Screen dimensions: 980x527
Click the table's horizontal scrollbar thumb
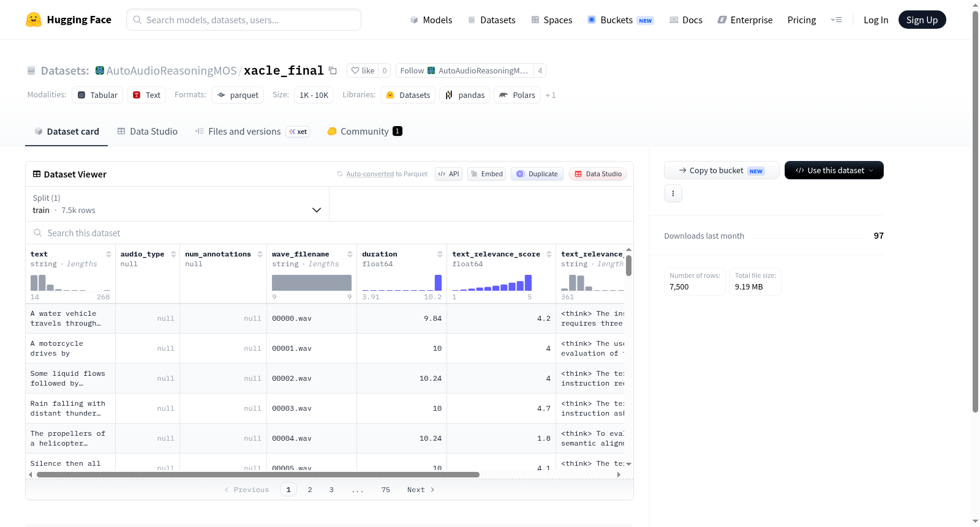point(258,474)
